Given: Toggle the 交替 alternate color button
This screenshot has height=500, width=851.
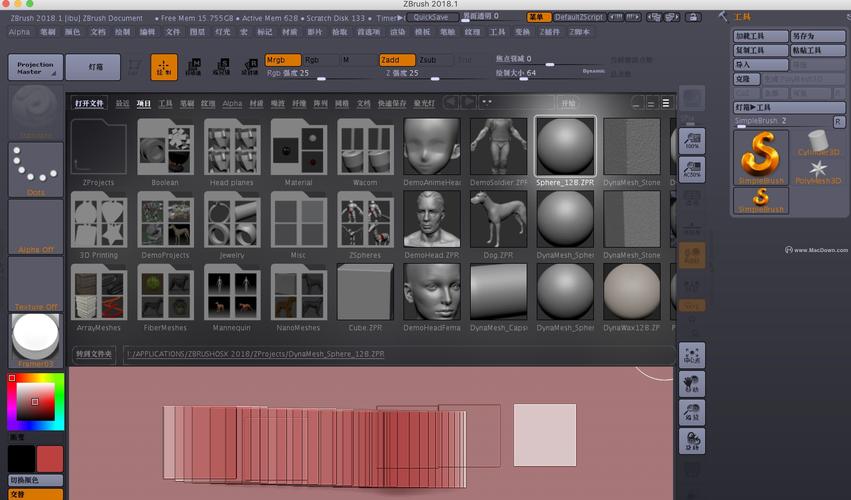Looking at the screenshot, I should tap(36, 494).
